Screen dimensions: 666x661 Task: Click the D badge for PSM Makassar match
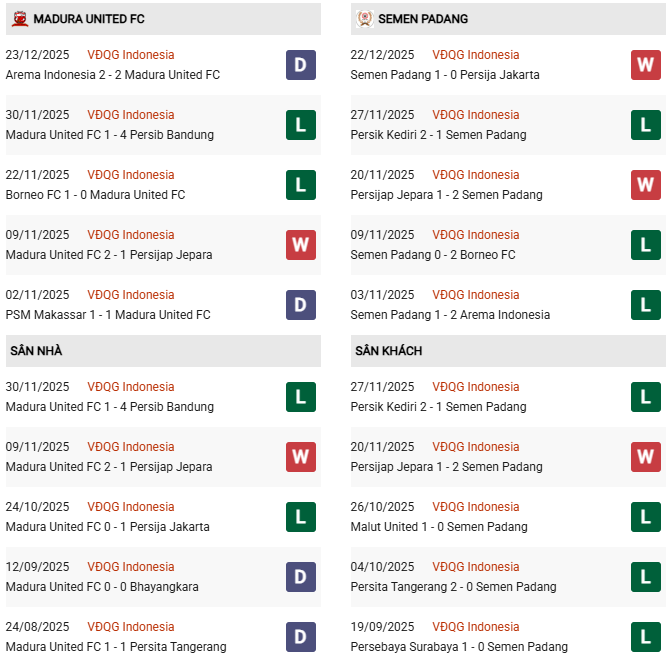(x=300, y=305)
